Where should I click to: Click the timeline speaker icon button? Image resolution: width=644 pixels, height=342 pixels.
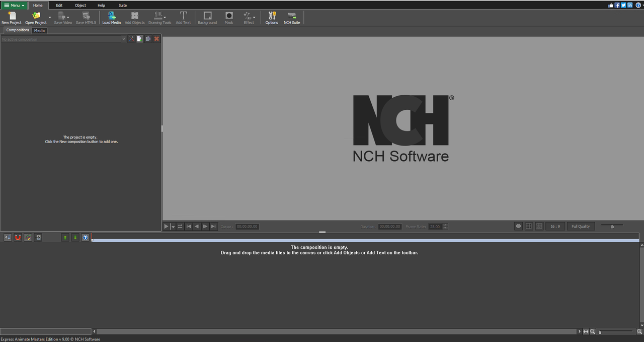coord(8,237)
